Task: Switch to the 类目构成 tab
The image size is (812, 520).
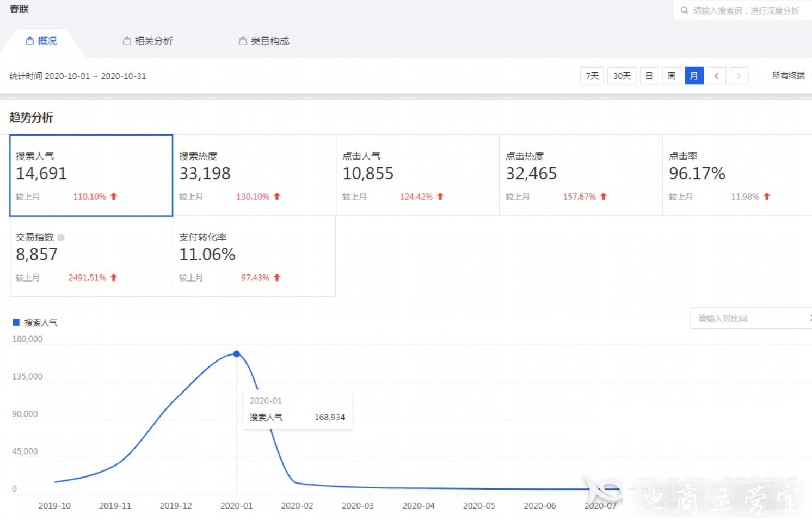Action: pyautogui.click(x=264, y=41)
